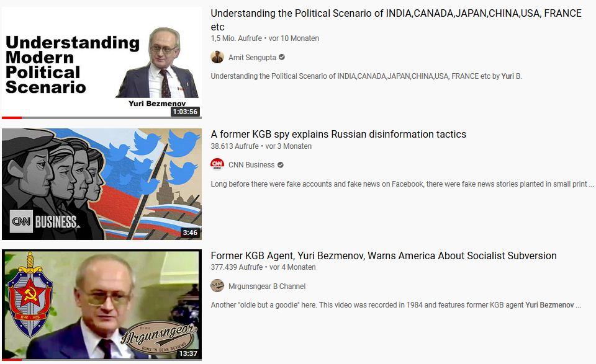This screenshot has width=596, height=364.
Task: Click description 'Long before there were fake accounts'
Action: click(x=402, y=184)
